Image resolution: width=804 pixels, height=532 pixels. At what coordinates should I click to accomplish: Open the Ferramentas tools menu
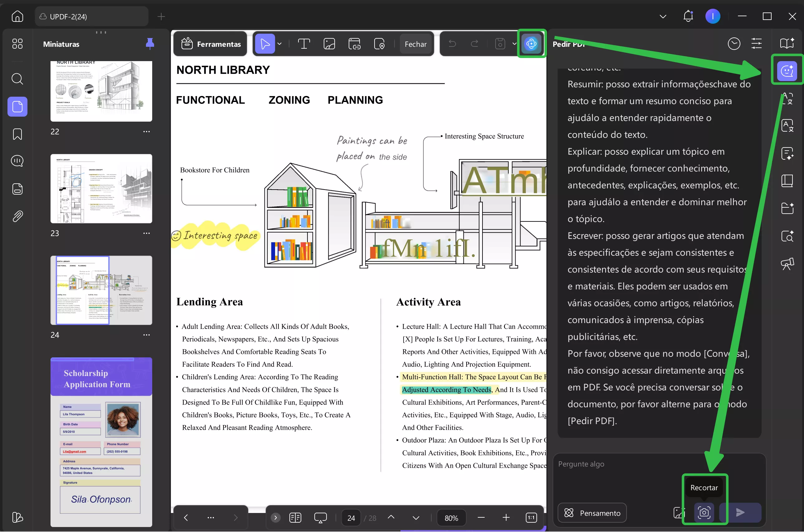211,44
